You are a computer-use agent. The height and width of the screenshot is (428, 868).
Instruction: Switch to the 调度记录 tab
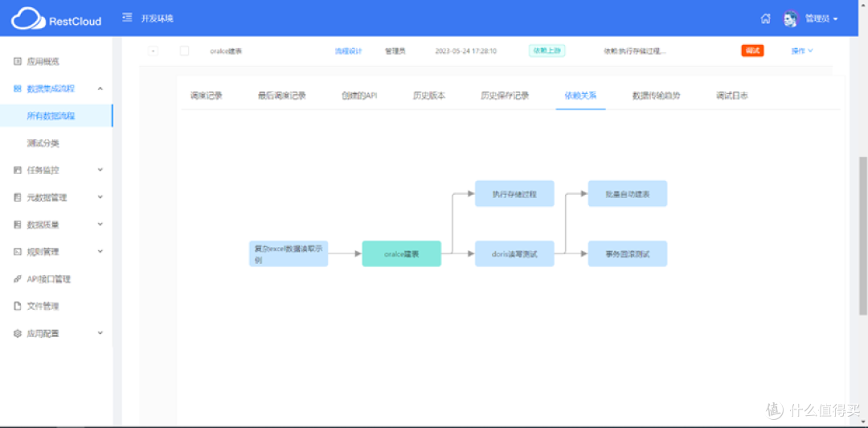tap(207, 96)
